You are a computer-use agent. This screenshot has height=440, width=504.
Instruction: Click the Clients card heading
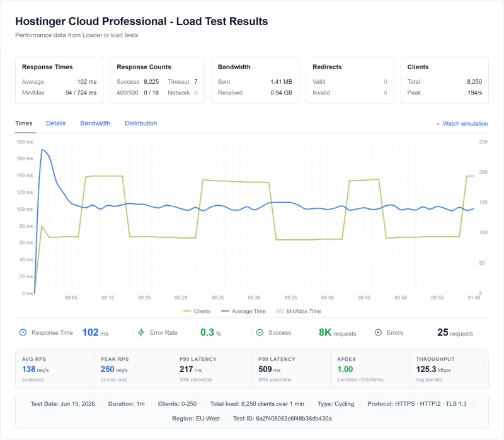coord(418,67)
